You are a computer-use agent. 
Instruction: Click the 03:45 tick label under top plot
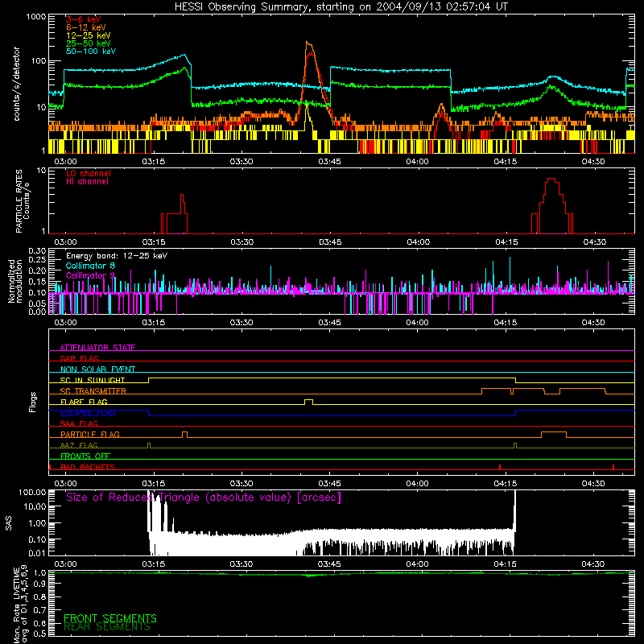coord(329,162)
